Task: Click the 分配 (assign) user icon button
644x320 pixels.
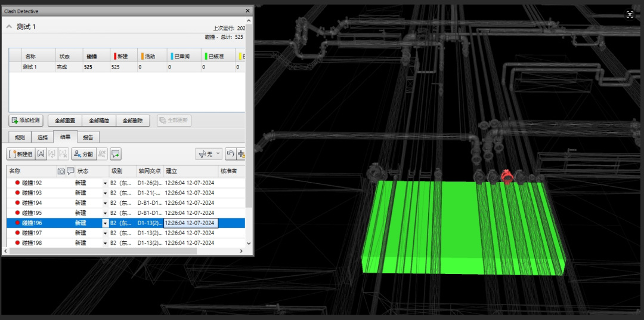Action: pos(83,154)
